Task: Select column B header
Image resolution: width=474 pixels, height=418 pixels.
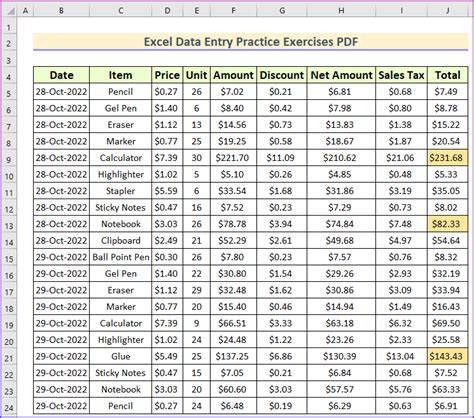Action: coord(61,11)
